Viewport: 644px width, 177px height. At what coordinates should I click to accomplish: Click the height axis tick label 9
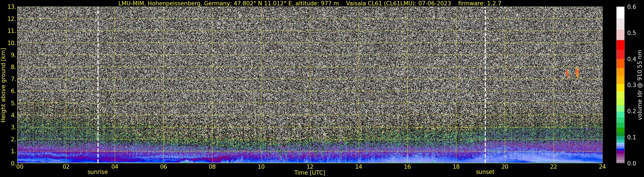click(x=13, y=55)
